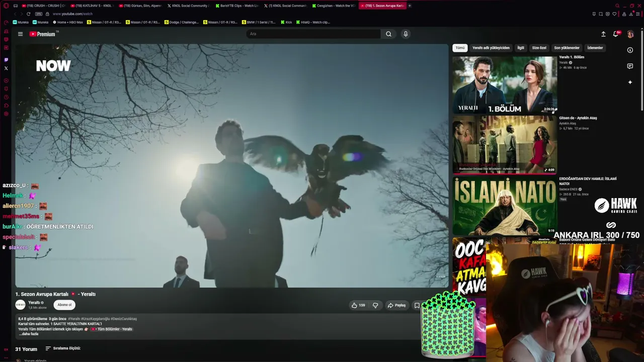Click the YouTube search magnifier button
This screenshot has width=644, height=362.
point(388,34)
